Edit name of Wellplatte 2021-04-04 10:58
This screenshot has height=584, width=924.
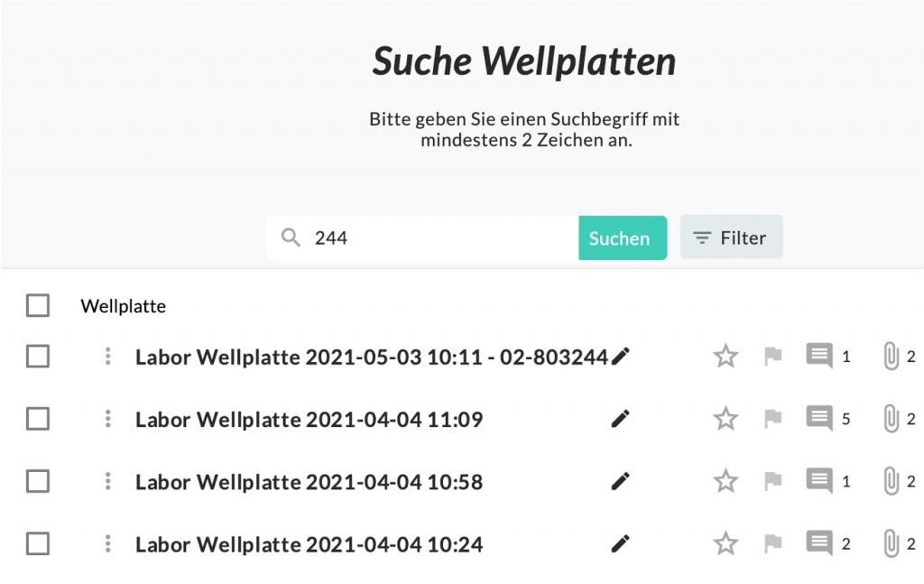[x=620, y=482]
